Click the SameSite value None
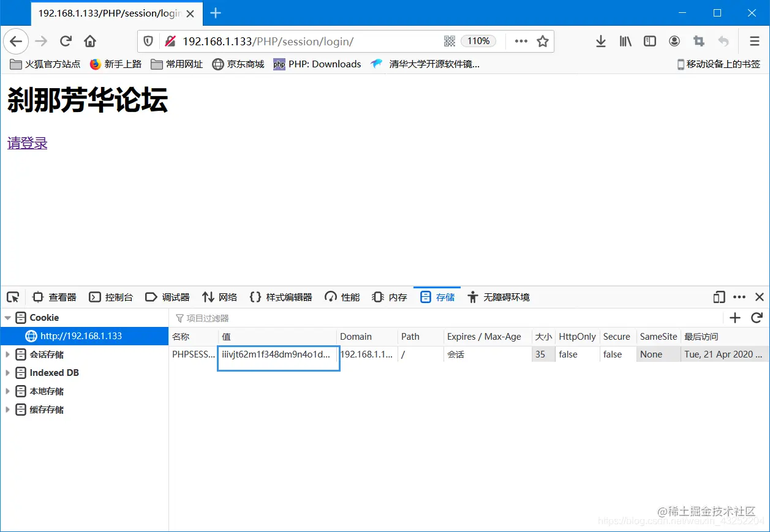 659,354
